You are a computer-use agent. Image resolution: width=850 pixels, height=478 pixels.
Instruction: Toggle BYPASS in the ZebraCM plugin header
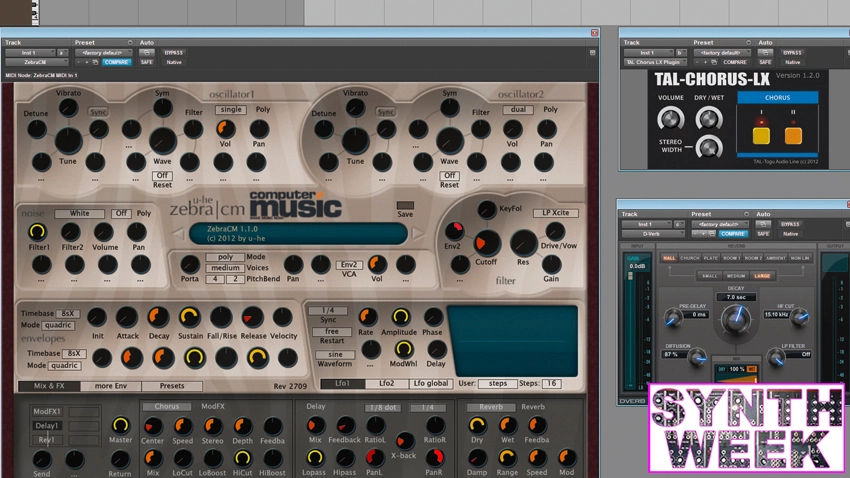point(173,53)
